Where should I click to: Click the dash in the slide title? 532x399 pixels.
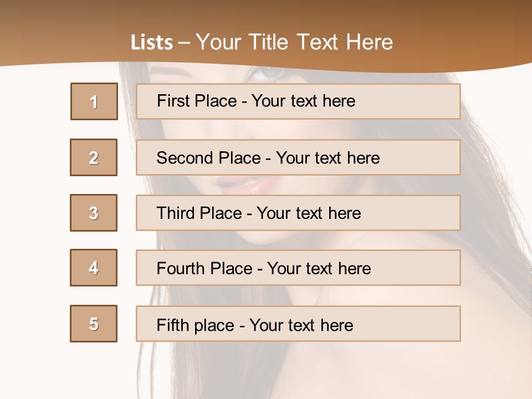(x=185, y=43)
